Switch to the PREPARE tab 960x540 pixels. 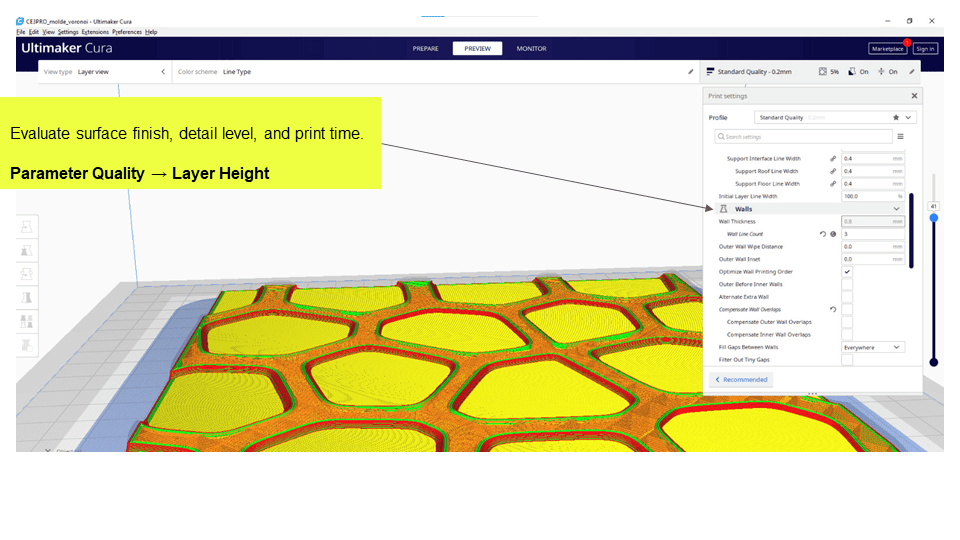point(426,48)
